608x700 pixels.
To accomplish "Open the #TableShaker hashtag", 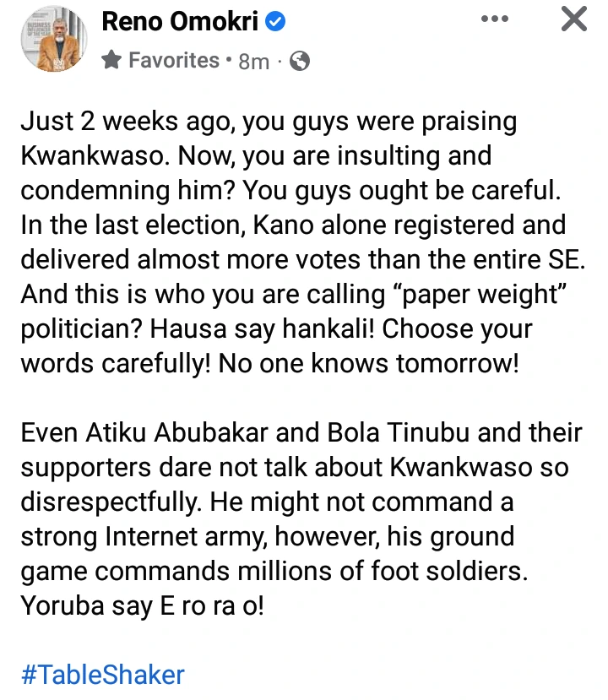I will coord(102,675).
